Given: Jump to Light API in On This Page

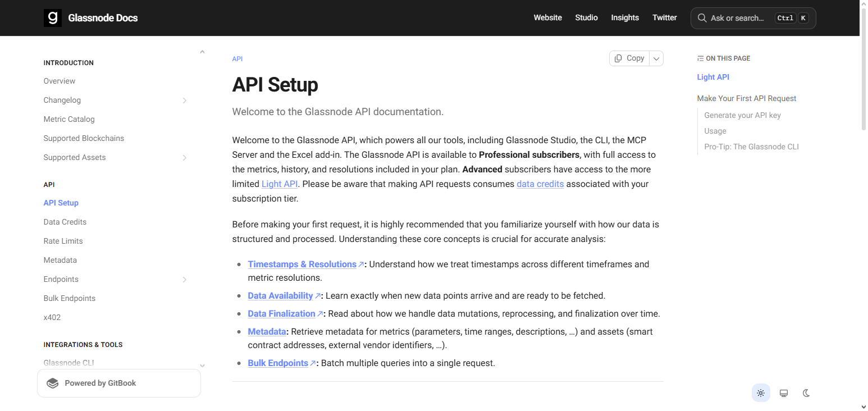Looking at the screenshot, I should 713,77.
